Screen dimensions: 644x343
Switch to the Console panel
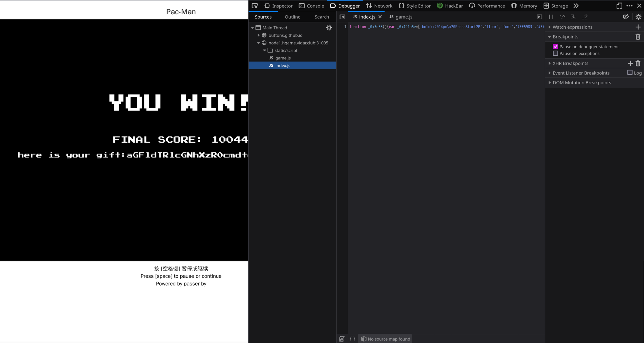[x=311, y=6]
